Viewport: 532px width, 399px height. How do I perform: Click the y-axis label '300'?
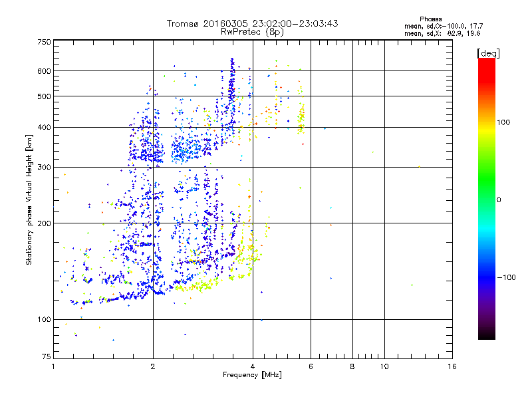pyautogui.click(x=44, y=167)
